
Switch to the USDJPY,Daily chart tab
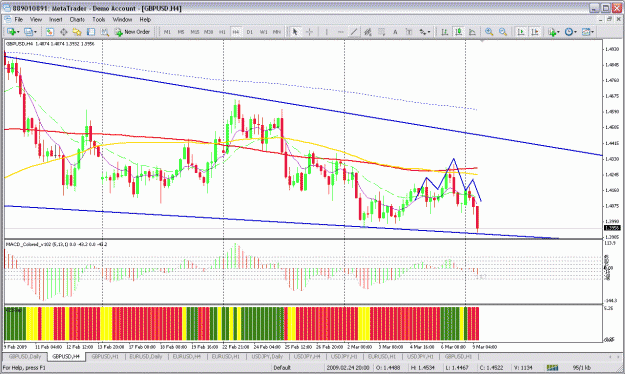pyautogui.click(x=267, y=356)
